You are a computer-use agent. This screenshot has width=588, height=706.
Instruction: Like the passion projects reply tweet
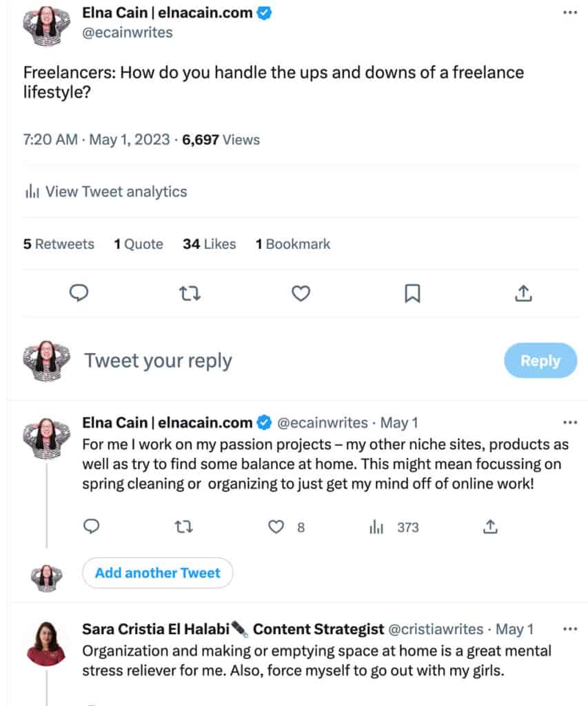[x=276, y=527]
